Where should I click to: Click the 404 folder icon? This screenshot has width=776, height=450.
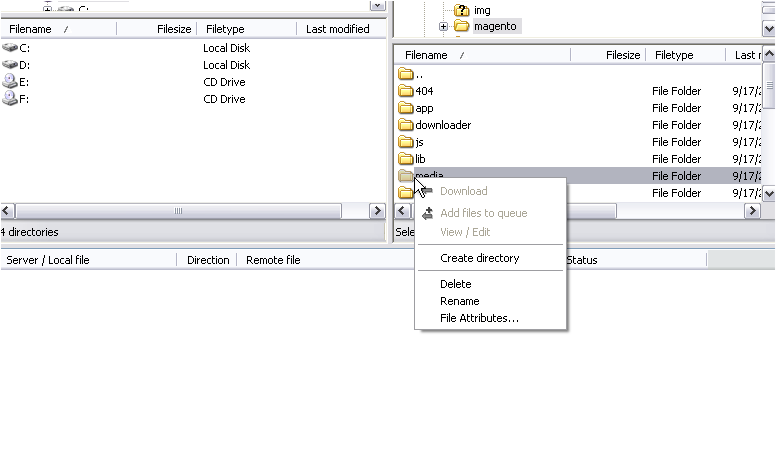(406, 91)
